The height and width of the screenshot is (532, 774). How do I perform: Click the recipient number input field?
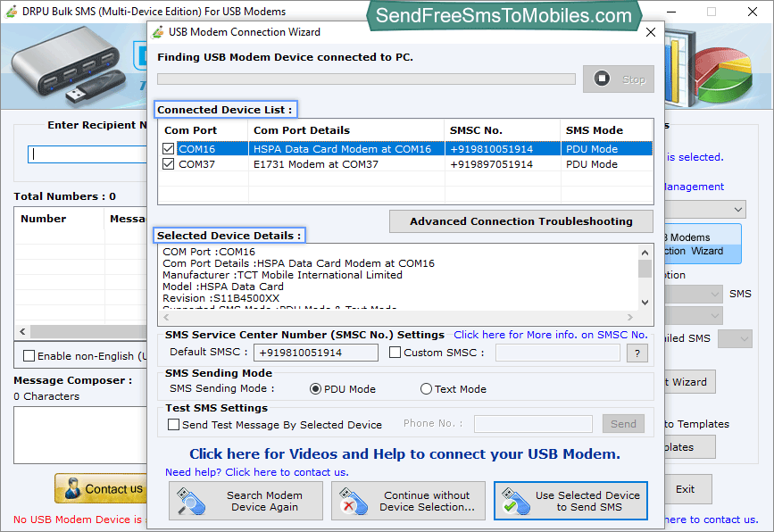87,154
